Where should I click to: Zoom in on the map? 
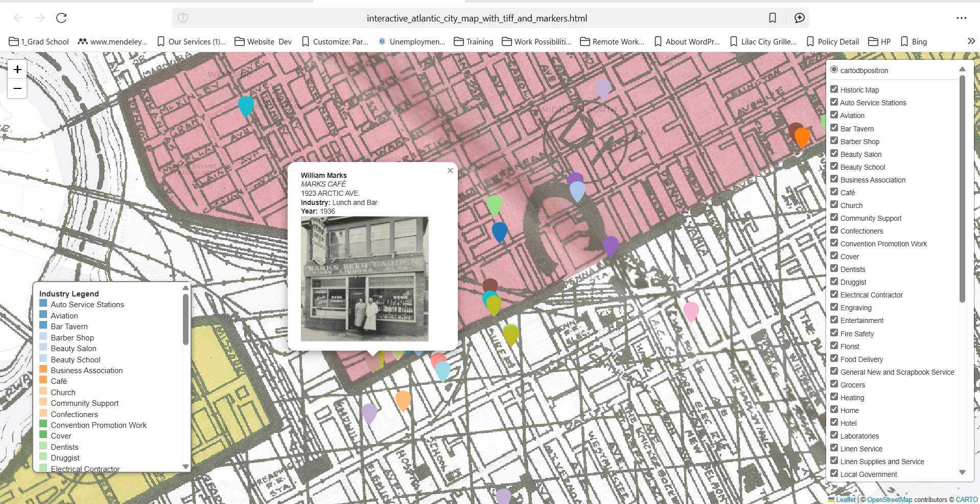tap(17, 70)
